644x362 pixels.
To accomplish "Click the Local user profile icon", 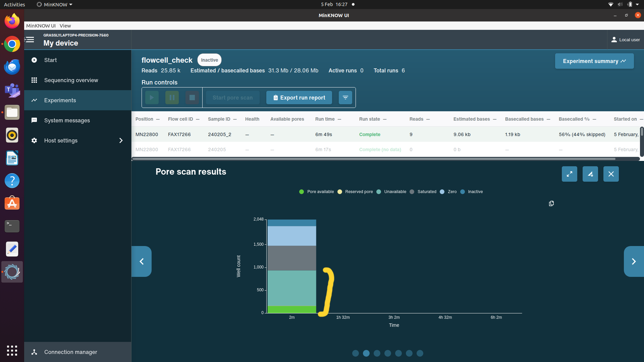I will click(614, 40).
